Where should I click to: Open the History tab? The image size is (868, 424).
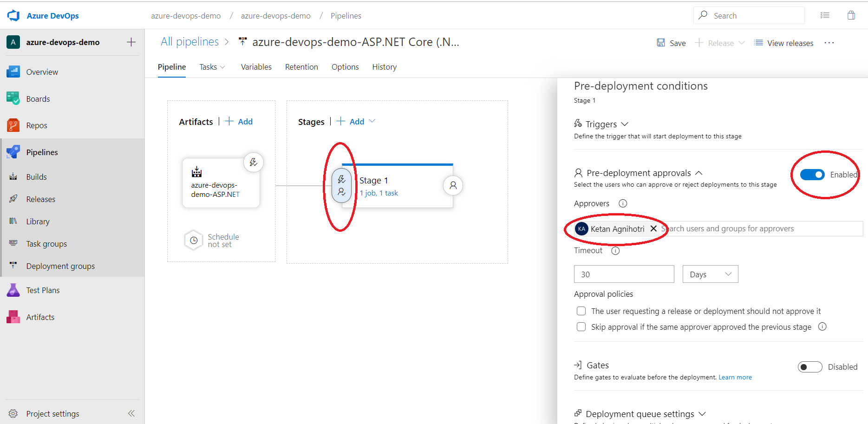[x=384, y=67]
